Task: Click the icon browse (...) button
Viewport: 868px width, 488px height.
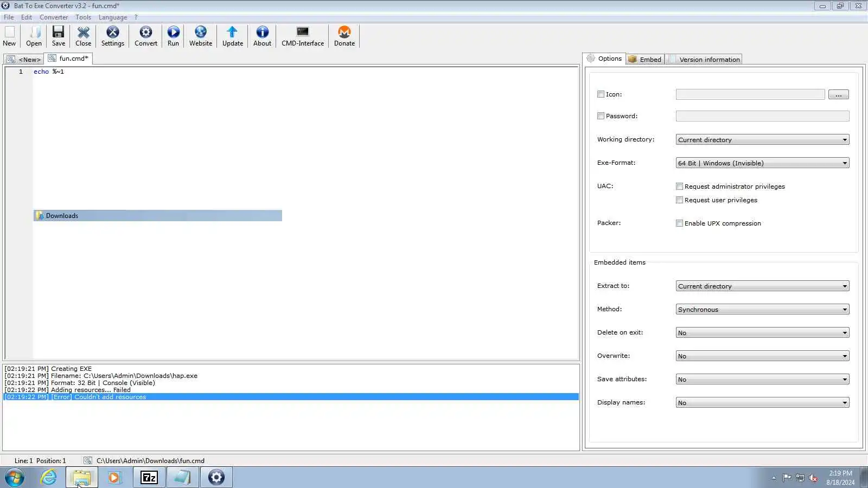Action: coord(838,94)
